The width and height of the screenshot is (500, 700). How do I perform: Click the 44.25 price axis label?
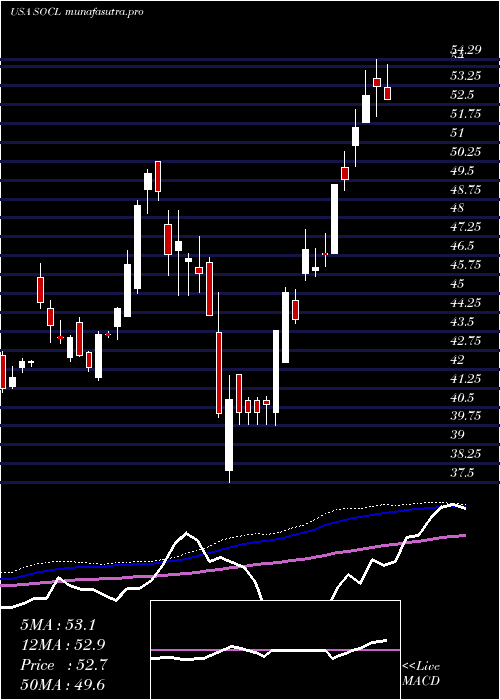tap(466, 303)
